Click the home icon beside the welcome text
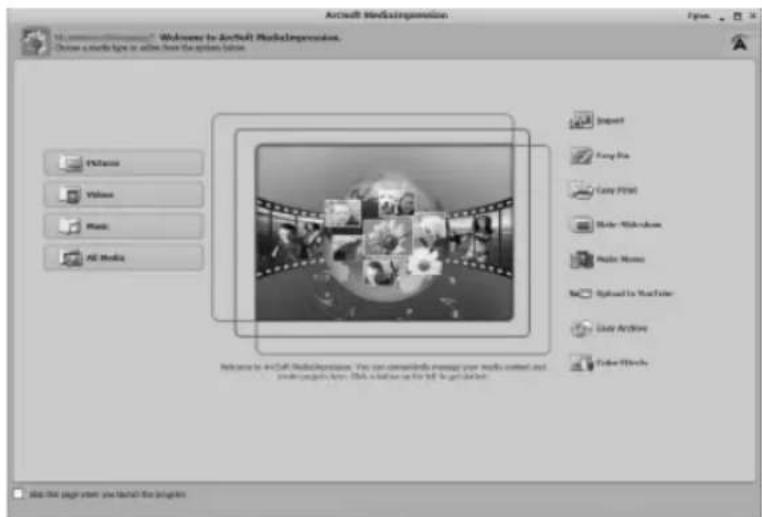Viewport: 762px width, 517px height. (x=35, y=42)
